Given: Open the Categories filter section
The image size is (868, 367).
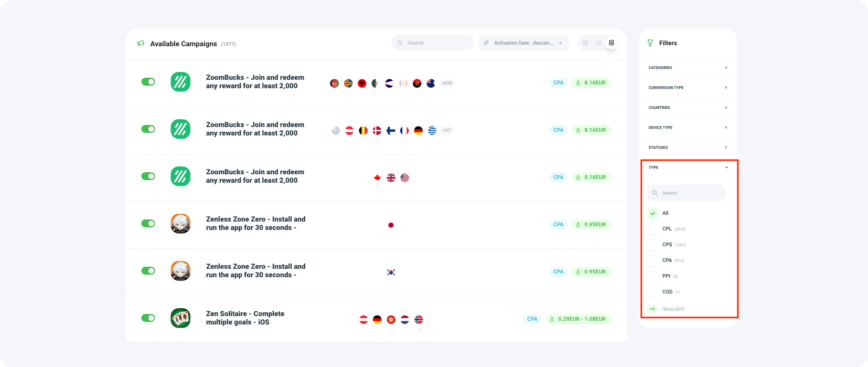Looking at the screenshot, I should pyautogui.click(x=688, y=68).
